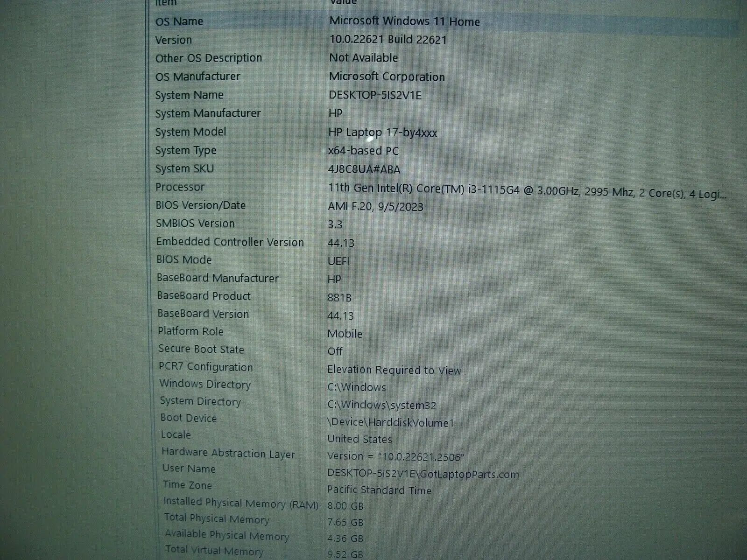Image resolution: width=747 pixels, height=560 pixels.
Task: Select the System Manufacturer item
Action: tap(208, 113)
